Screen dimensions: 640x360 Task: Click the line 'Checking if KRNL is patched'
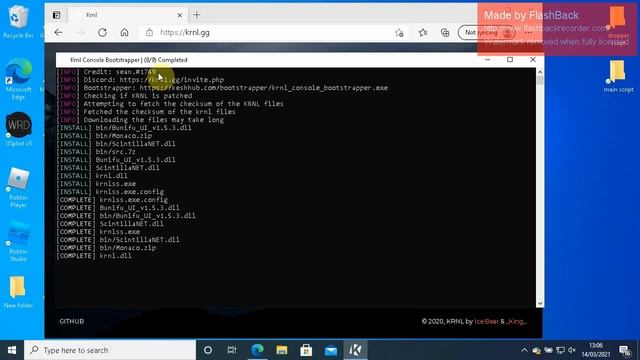[138, 96]
